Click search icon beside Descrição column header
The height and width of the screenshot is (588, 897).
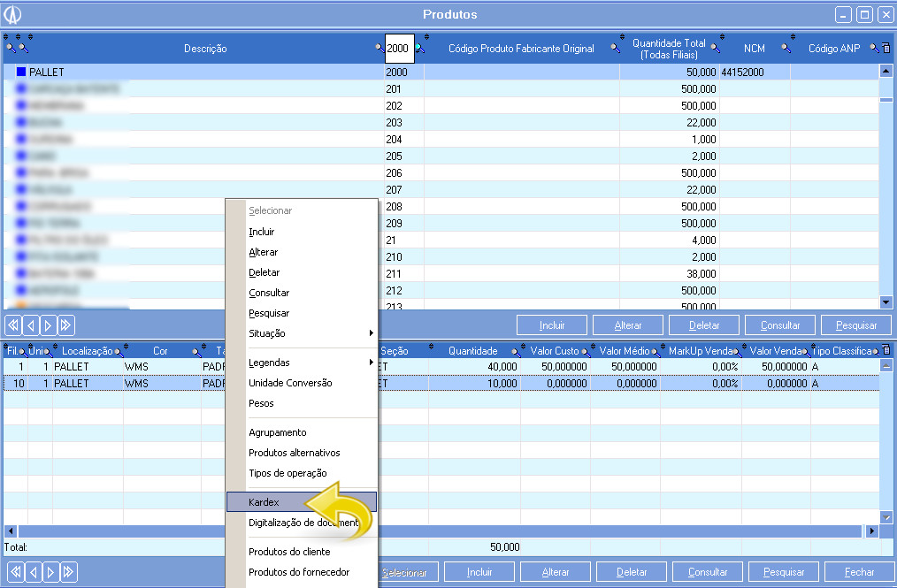(x=379, y=49)
